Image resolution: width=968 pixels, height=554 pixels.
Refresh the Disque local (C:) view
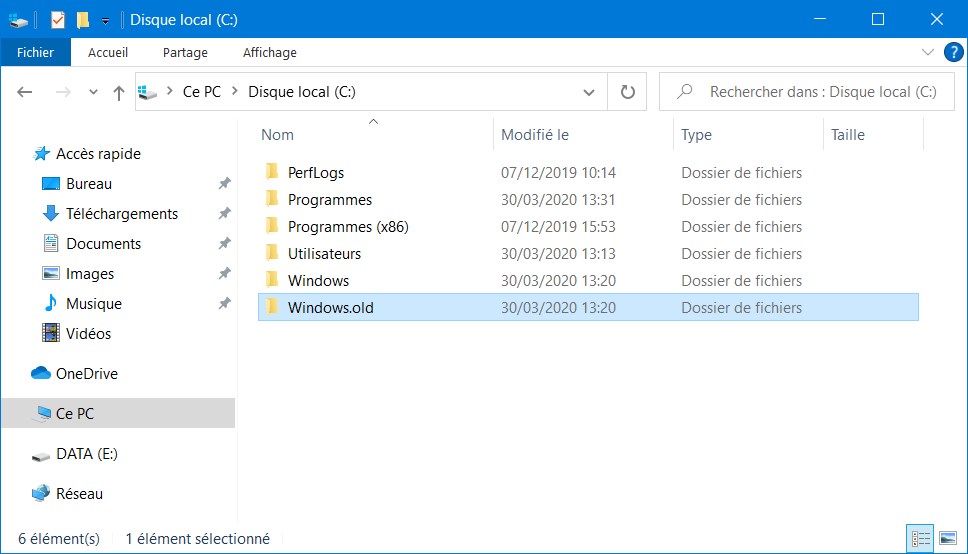click(x=627, y=92)
